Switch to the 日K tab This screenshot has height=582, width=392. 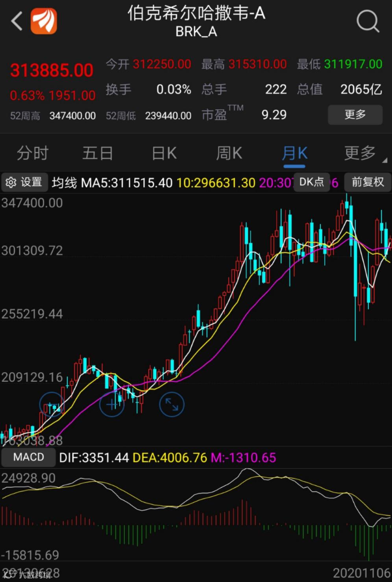[x=164, y=153]
